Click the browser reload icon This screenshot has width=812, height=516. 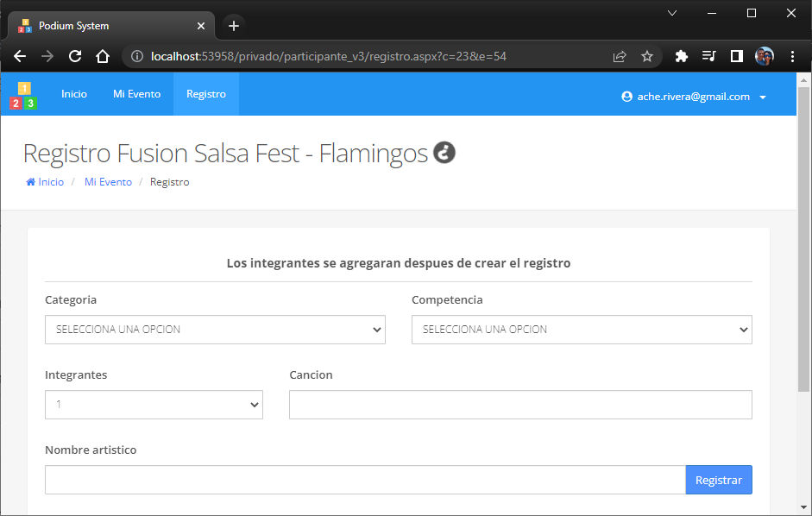75,56
